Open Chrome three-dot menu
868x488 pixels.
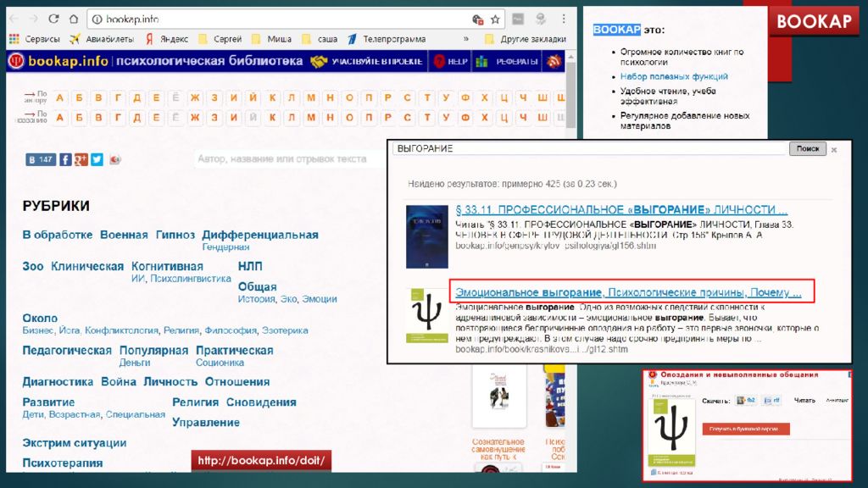coord(564,19)
